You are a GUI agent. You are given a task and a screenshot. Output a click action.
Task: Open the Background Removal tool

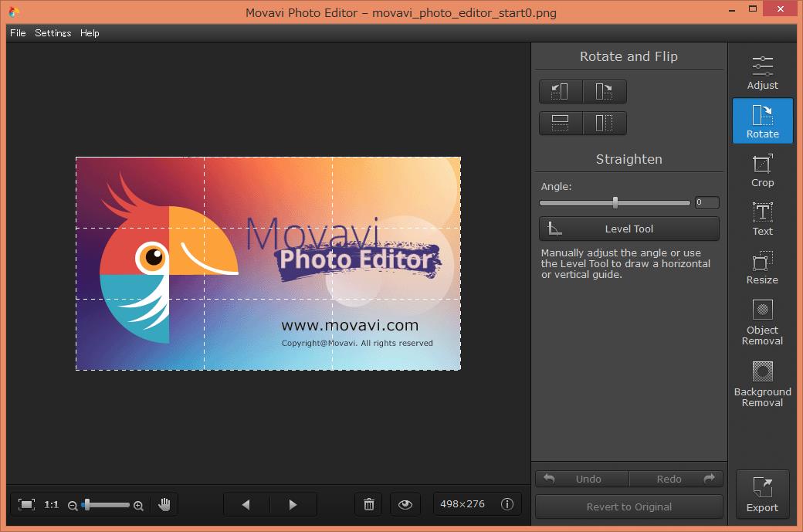(762, 384)
